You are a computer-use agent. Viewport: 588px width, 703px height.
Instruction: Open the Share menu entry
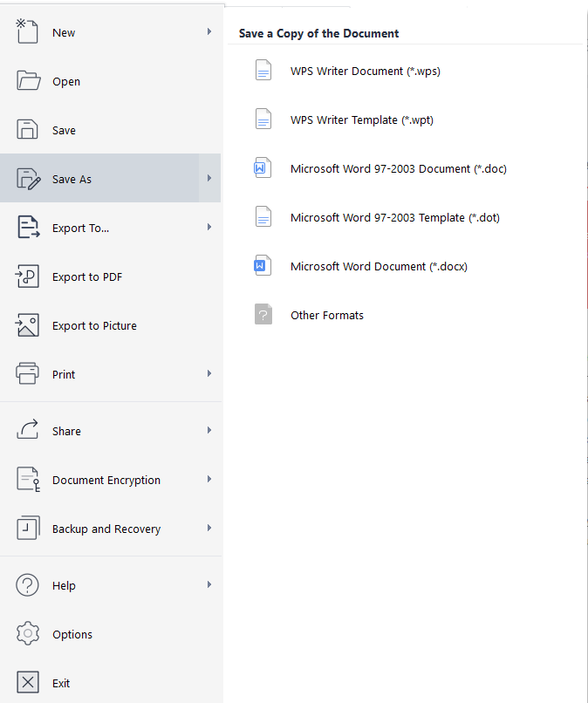point(66,431)
